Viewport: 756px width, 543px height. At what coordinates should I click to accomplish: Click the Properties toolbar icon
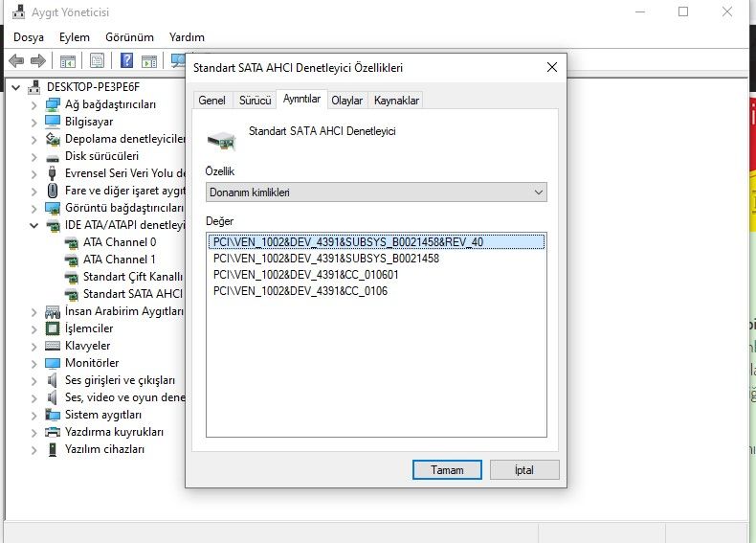97,61
